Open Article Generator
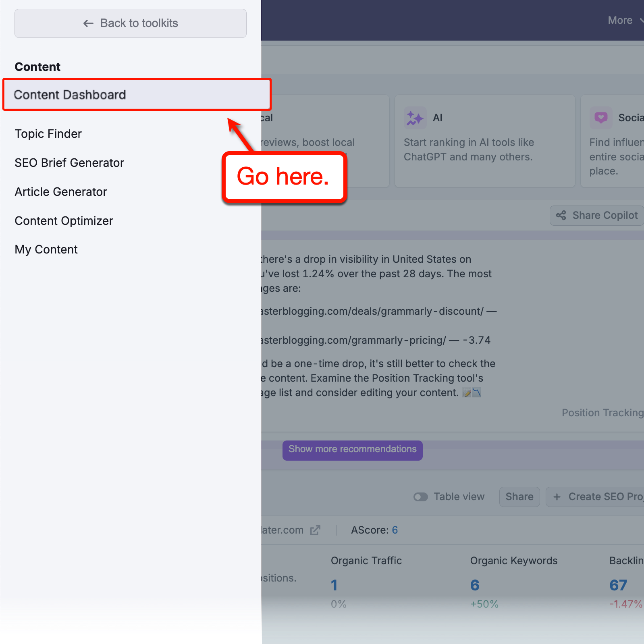This screenshot has width=644, height=644. pyautogui.click(x=61, y=192)
